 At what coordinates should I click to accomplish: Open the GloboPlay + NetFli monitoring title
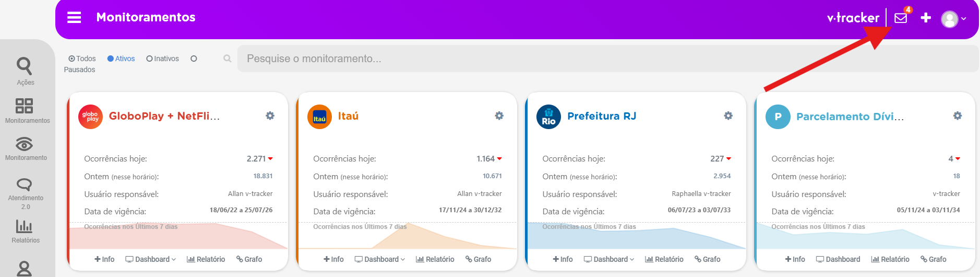click(164, 116)
